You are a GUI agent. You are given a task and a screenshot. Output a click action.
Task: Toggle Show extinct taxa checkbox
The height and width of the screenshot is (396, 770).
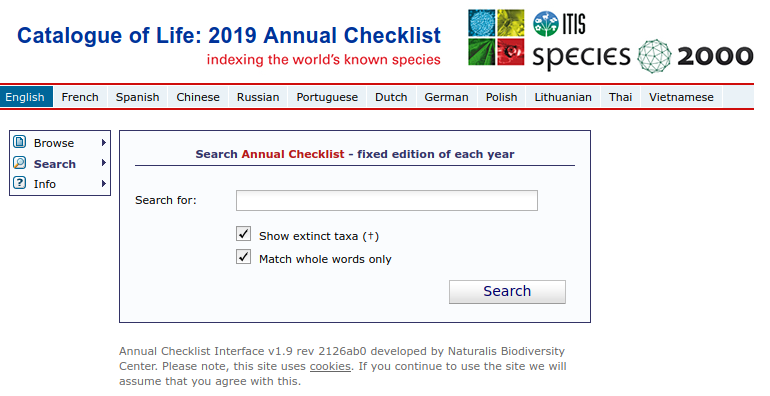[244, 233]
